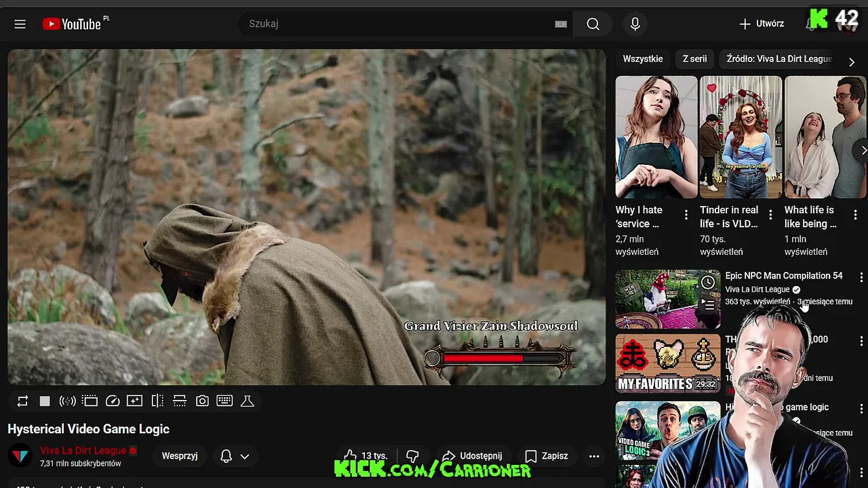Open 'What life is like' short thumbnail
Viewport: 868px width, 488px height.
tap(825, 137)
